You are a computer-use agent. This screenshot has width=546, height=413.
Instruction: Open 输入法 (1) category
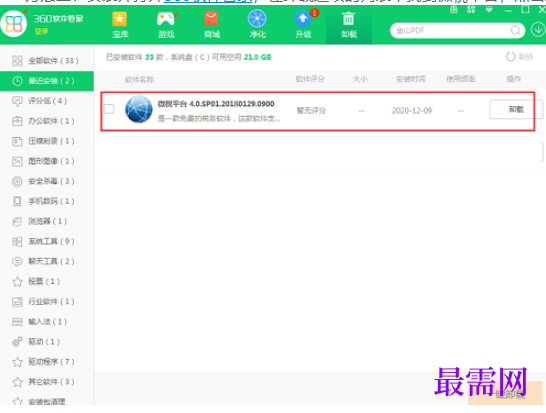(47, 322)
